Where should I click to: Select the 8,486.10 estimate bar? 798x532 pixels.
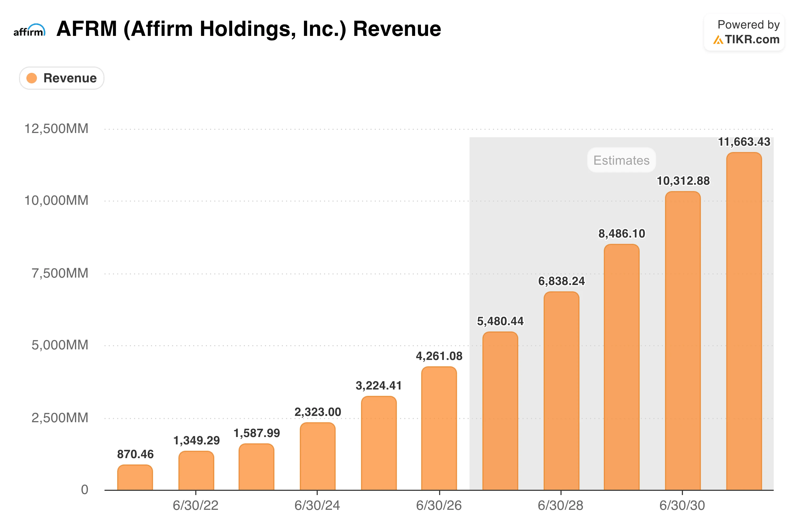click(x=621, y=367)
